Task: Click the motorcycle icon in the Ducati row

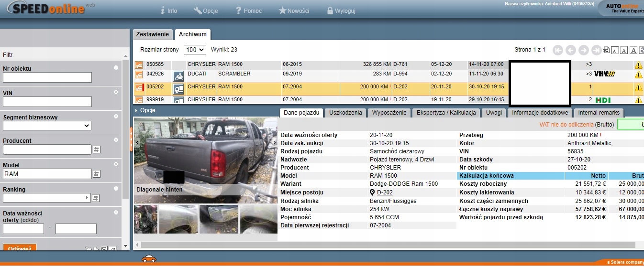Action: pos(178,75)
